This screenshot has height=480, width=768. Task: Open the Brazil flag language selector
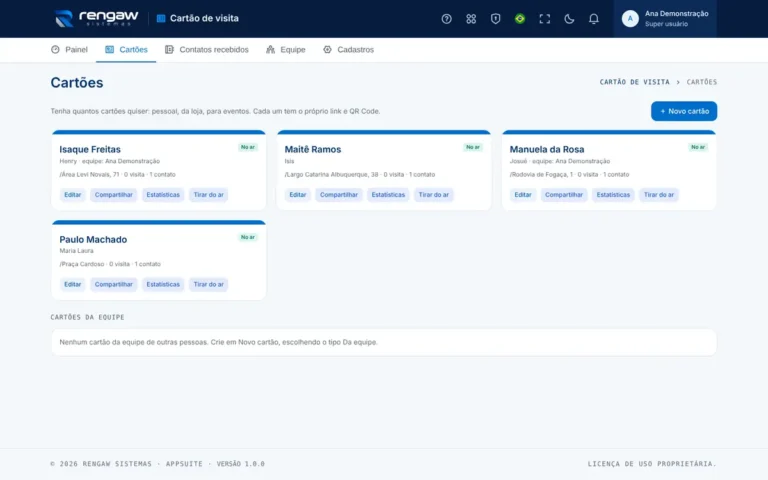[520, 19]
